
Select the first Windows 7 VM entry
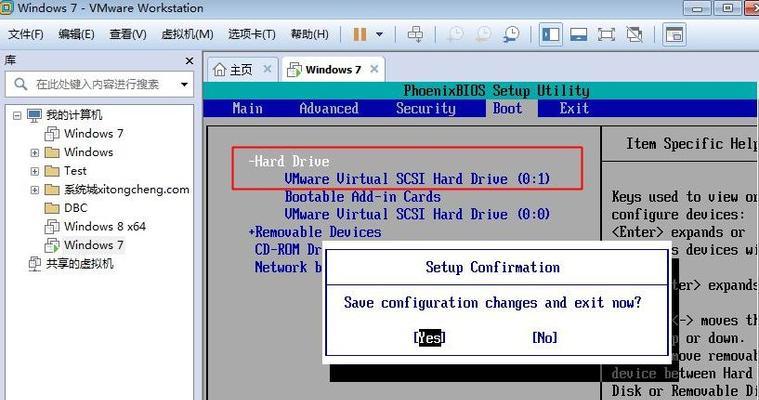click(x=93, y=134)
